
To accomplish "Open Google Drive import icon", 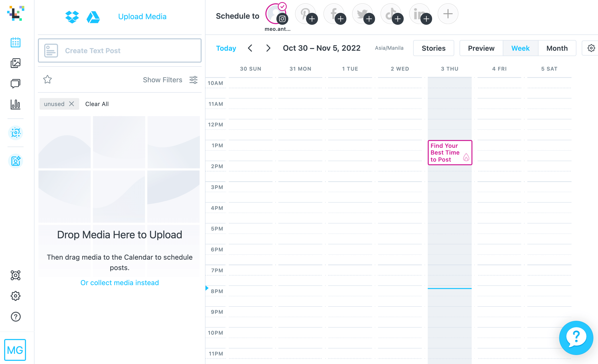I will (x=93, y=17).
